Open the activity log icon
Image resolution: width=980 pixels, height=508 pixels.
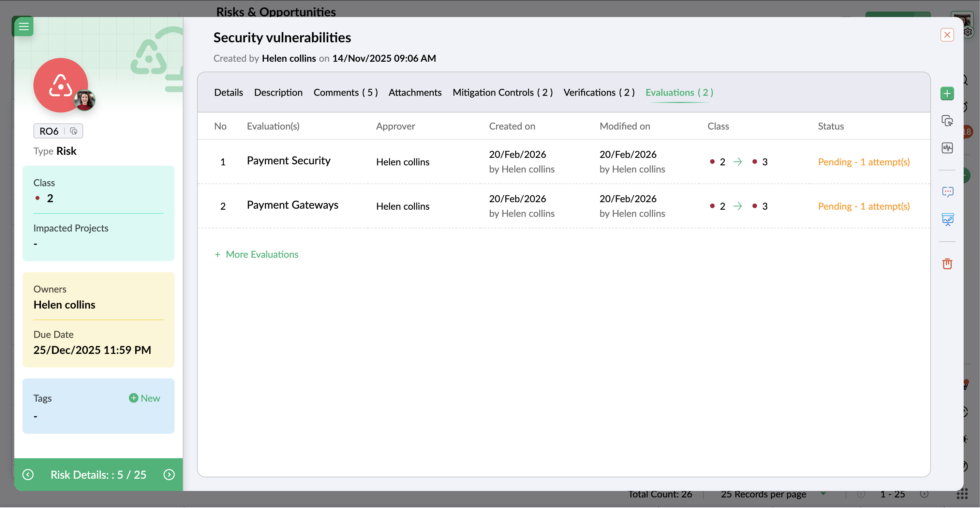pos(947,148)
